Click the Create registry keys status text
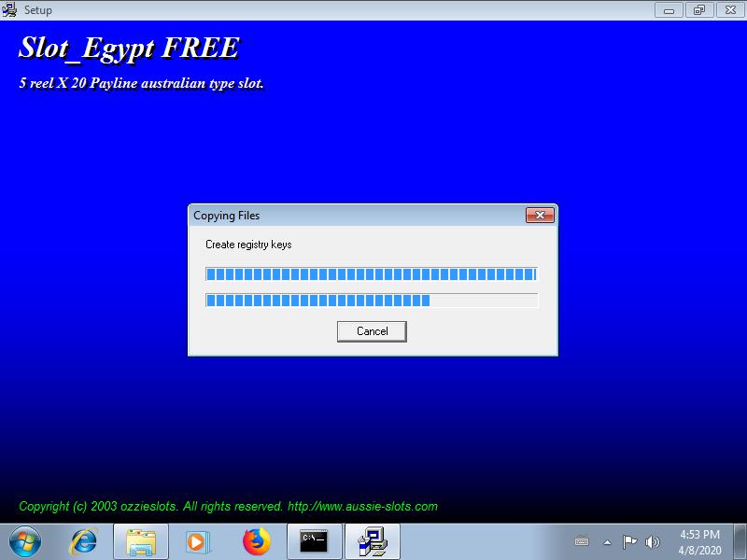This screenshot has height=560, width=747. click(x=248, y=245)
